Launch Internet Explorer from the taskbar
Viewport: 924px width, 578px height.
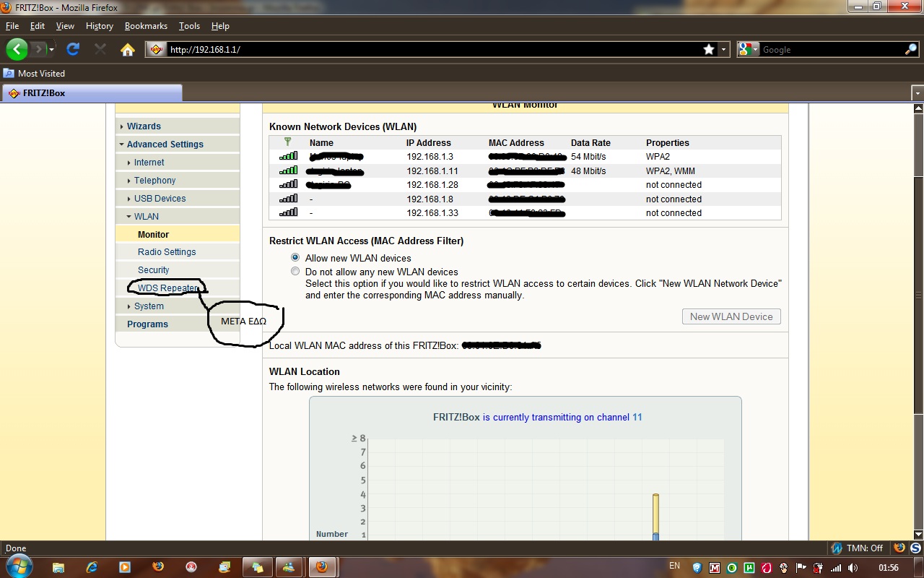click(x=92, y=567)
